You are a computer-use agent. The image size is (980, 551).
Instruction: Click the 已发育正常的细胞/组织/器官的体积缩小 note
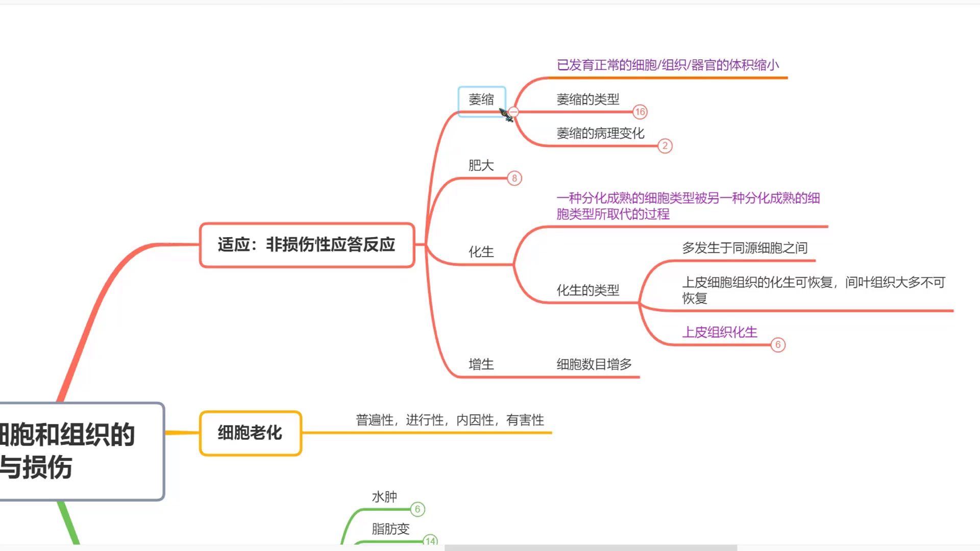tap(668, 65)
